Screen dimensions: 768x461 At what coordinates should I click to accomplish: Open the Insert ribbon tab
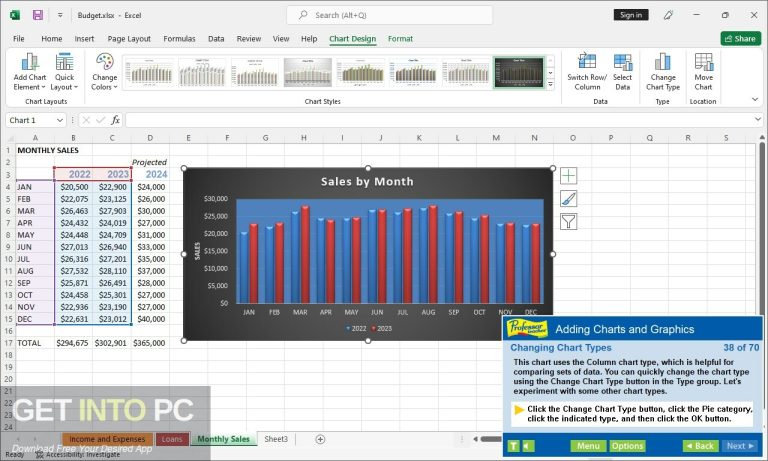click(x=84, y=39)
